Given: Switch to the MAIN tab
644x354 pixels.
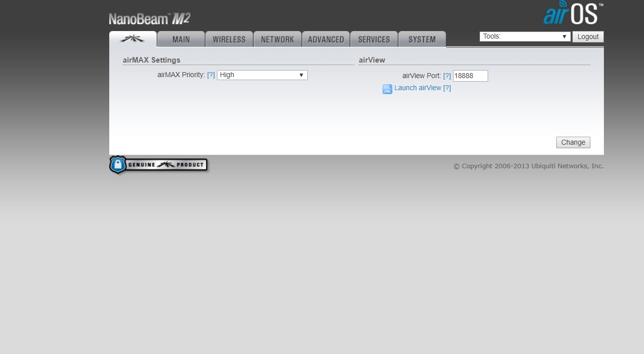Looking at the screenshot, I should tap(181, 39).
